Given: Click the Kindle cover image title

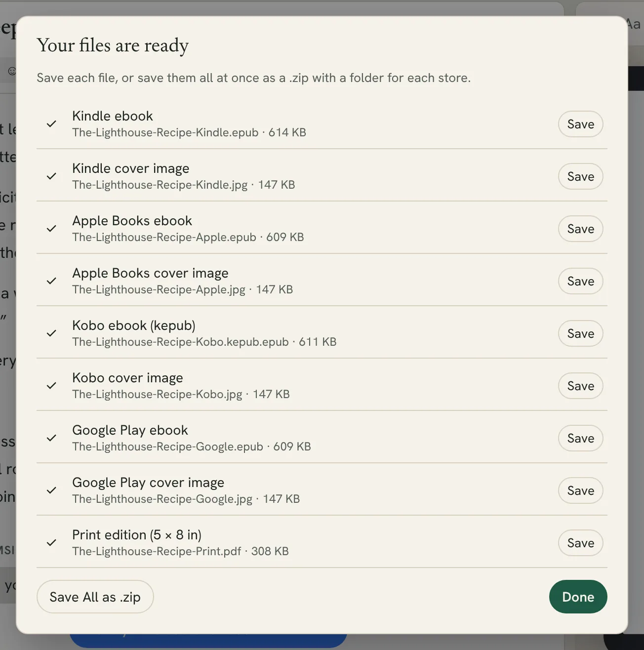Looking at the screenshot, I should (131, 168).
